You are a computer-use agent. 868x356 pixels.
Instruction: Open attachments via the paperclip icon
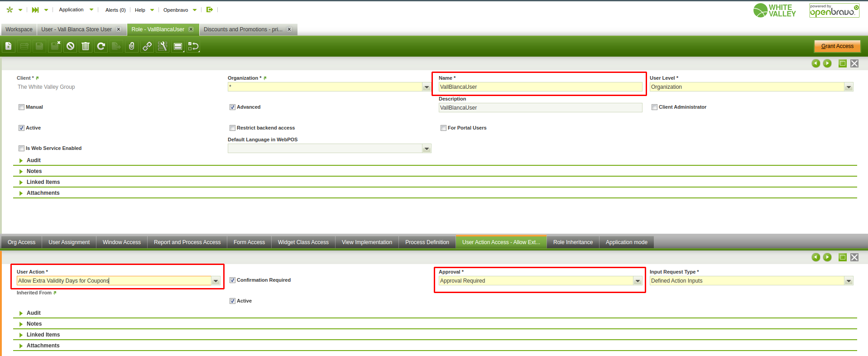[132, 46]
